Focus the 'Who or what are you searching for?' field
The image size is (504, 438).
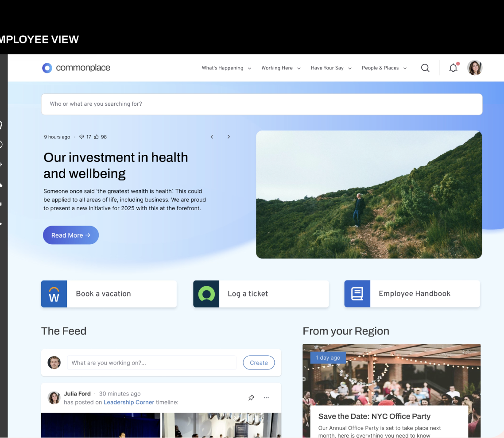click(x=261, y=104)
